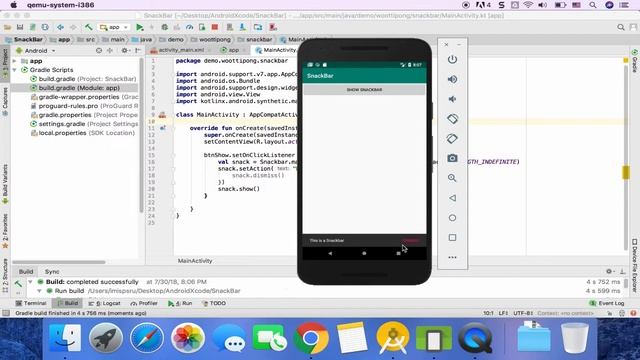This screenshot has height=360, width=640.
Task: Click the emulator power button
Action: point(452,60)
